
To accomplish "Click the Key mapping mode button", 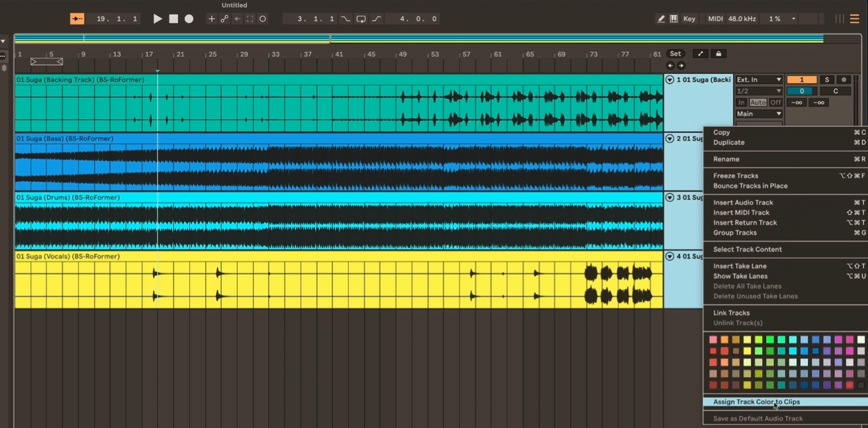I will tap(688, 19).
